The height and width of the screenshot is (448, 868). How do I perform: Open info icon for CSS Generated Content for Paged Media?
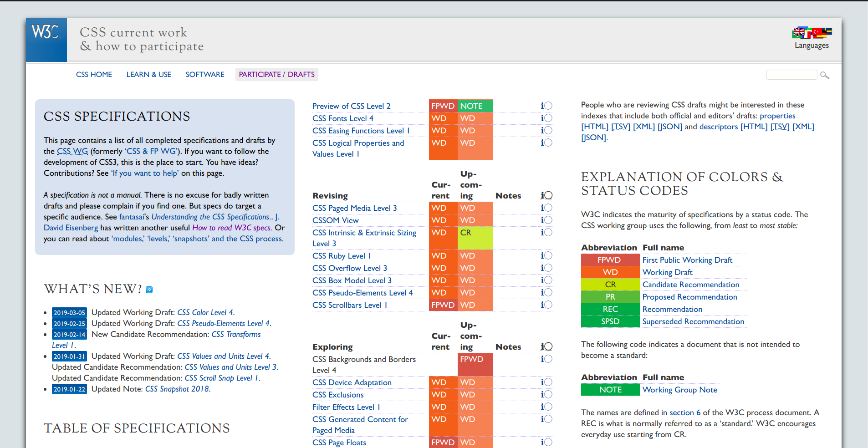546,419
